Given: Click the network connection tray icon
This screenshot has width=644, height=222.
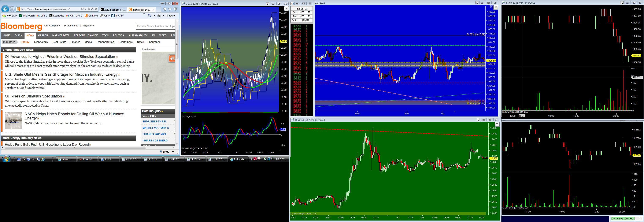Looking at the screenshot, I should 268,159.
